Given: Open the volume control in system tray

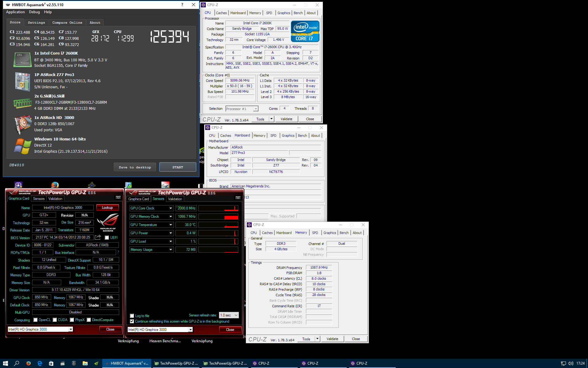Looking at the screenshot, I should [x=571, y=363].
